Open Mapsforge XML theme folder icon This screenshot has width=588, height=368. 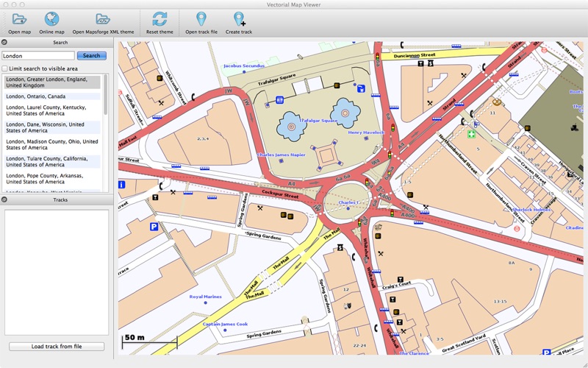(103, 19)
